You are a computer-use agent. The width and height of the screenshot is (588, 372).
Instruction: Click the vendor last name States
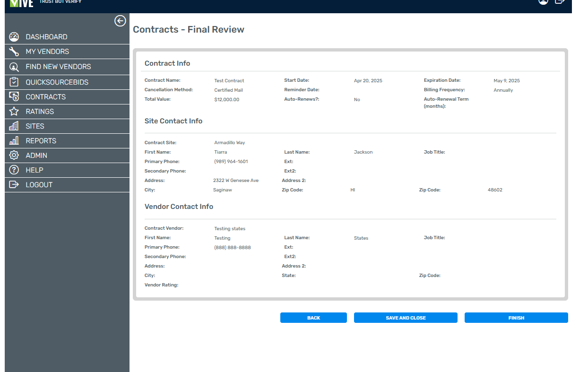pos(361,238)
